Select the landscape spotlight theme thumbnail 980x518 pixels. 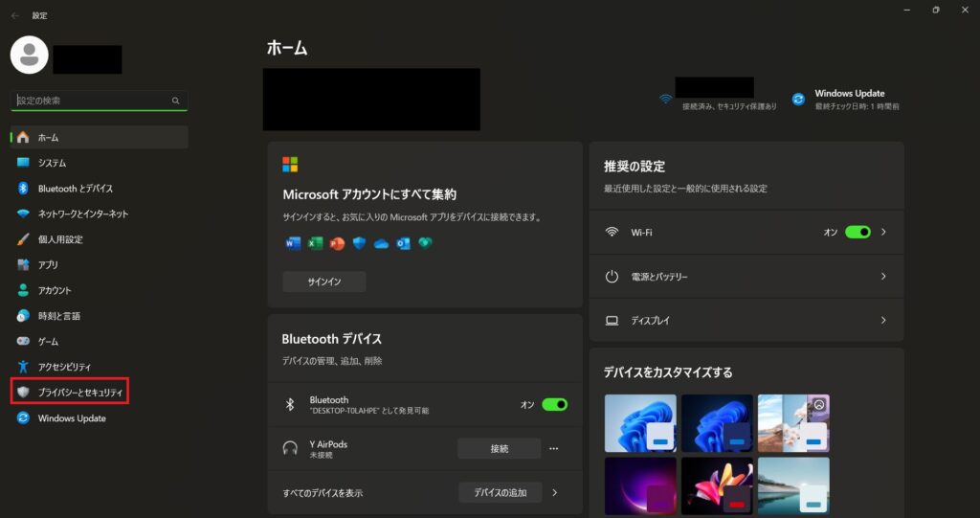pyautogui.click(x=793, y=423)
